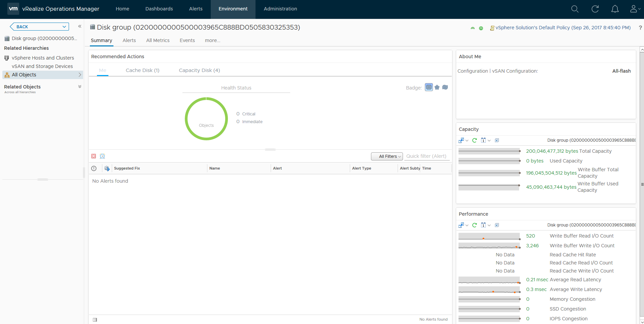Open the Capacity widget dashboard navigation icon
Viewport: 644px width, 324px height.
tap(461, 140)
